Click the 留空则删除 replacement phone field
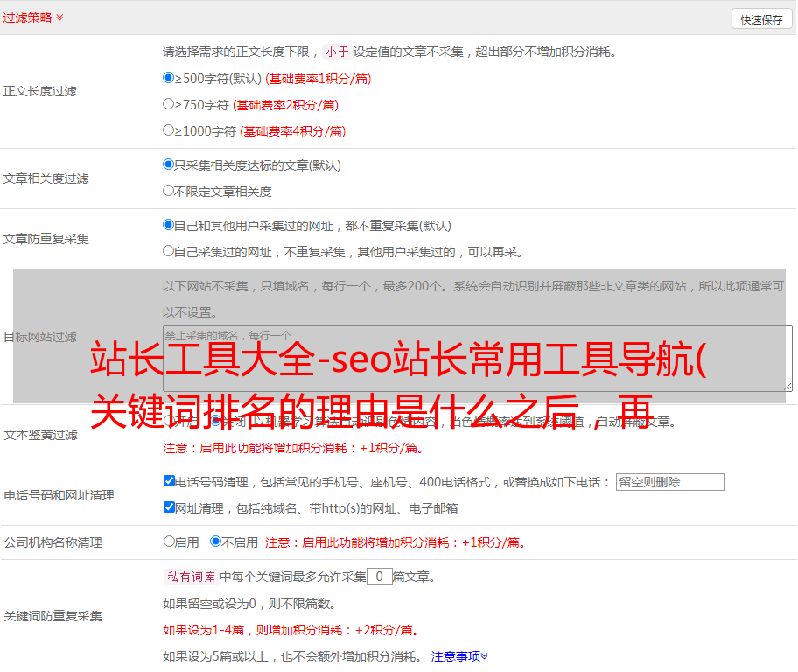This screenshot has height=672, width=798. 669,482
